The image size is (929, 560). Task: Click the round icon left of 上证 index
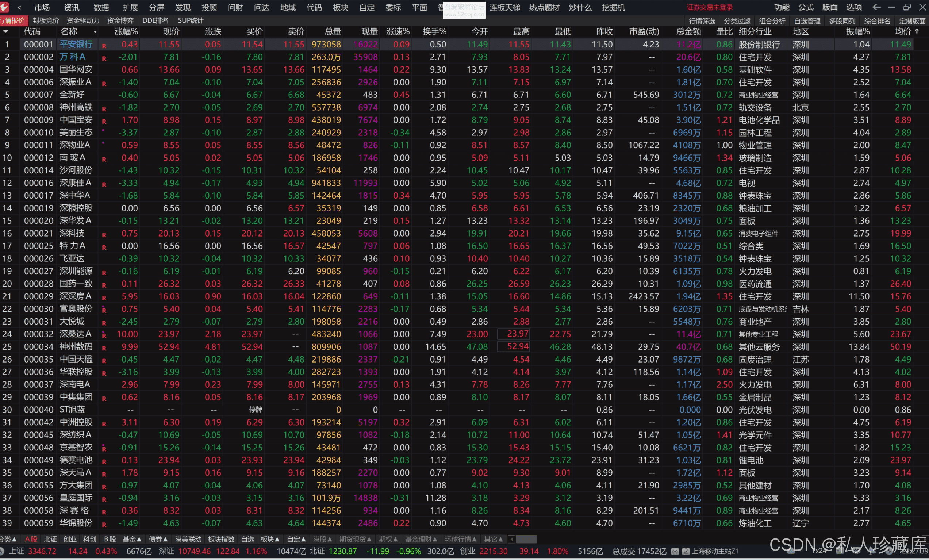coord(2,551)
